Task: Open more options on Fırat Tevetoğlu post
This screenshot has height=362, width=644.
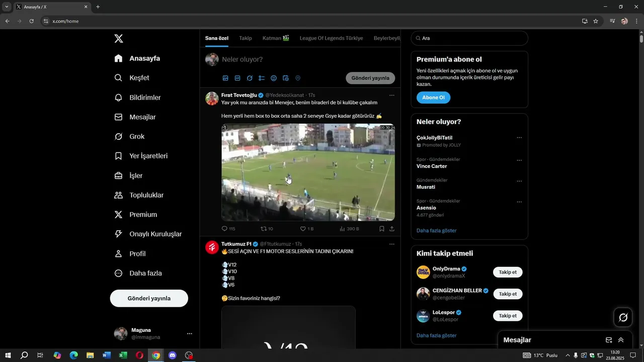Action: 392,96
